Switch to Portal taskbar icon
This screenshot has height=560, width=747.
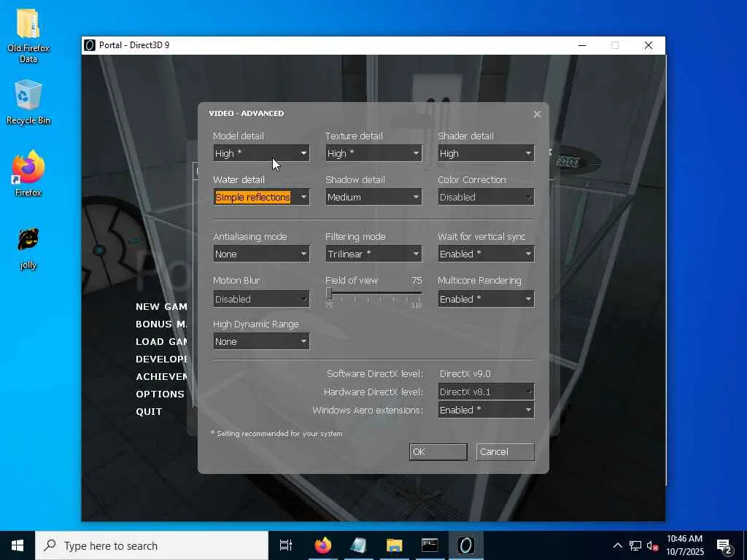point(466,545)
